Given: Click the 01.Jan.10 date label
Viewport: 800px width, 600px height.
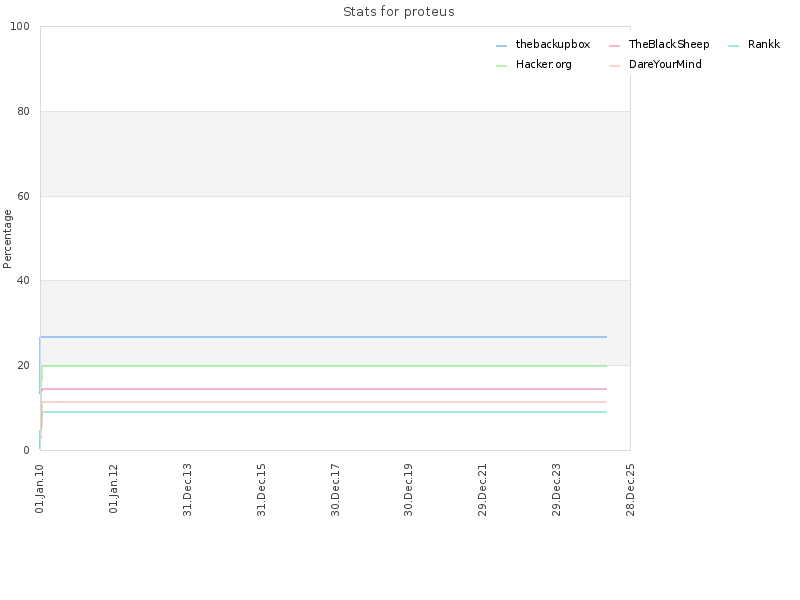Looking at the screenshot, I should click(x=39, y=488).
